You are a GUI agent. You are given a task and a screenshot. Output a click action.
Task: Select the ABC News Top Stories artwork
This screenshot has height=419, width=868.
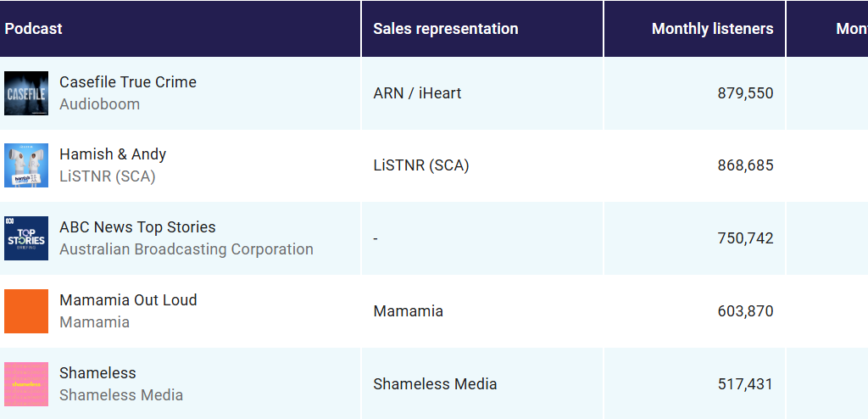(26, 238)
